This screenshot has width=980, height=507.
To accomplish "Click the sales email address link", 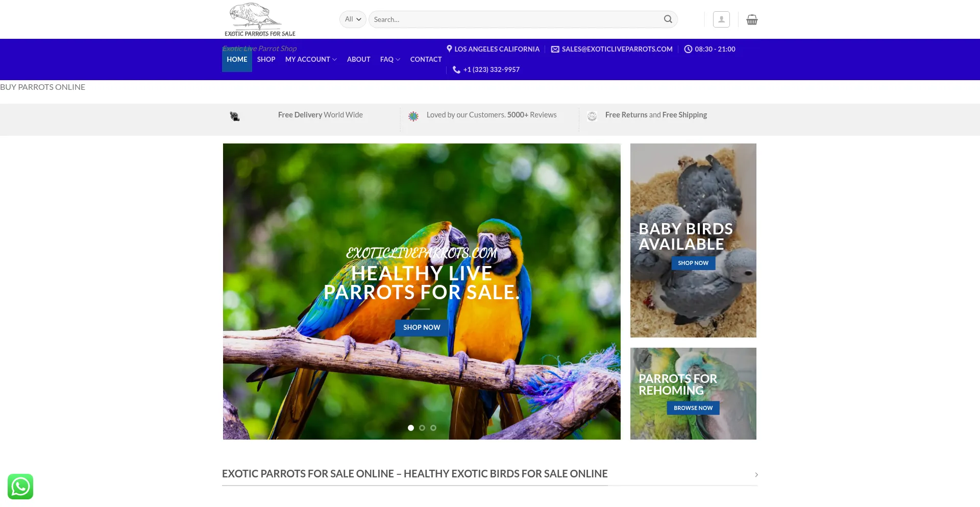I will click(617, 49).
